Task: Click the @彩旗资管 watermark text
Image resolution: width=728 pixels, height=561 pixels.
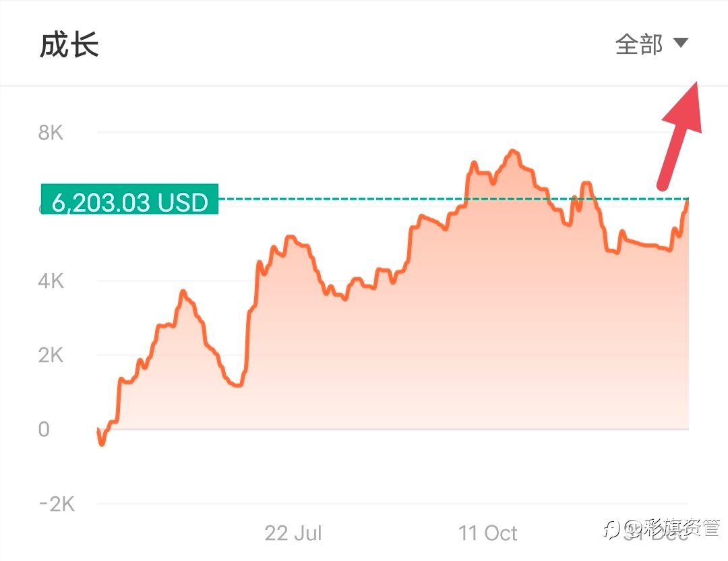Action: [x=671, y=527]
